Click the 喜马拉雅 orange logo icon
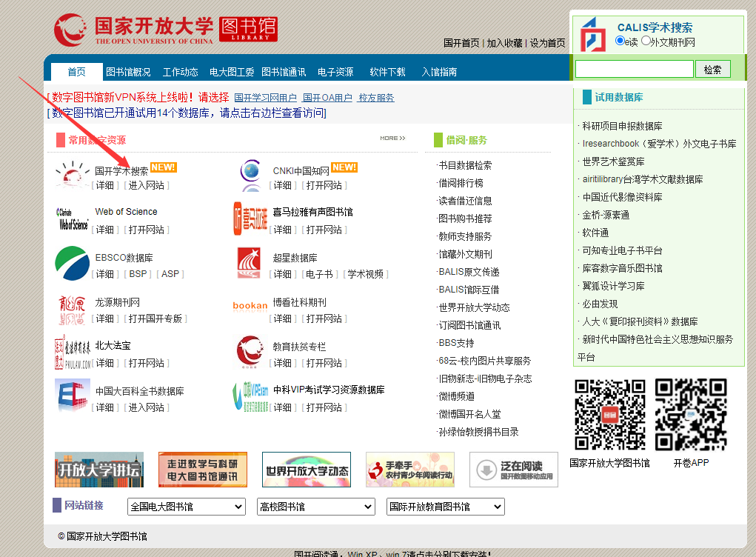The height and width of the screenshot is (557, 756). click(250, 219)
